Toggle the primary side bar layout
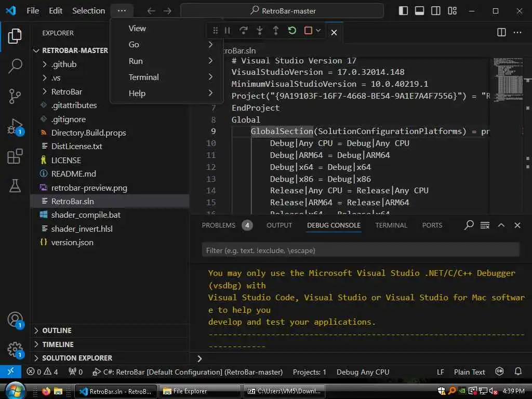Image resolution: width=532 pixels, height=399 pixels. tap(403, 11)
